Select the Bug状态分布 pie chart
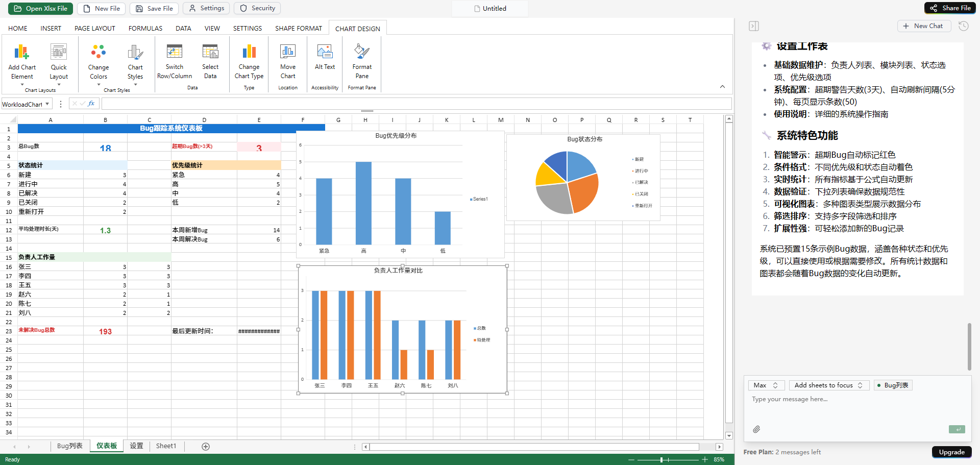Screen dimensions: 980x465 click(583, 178)
